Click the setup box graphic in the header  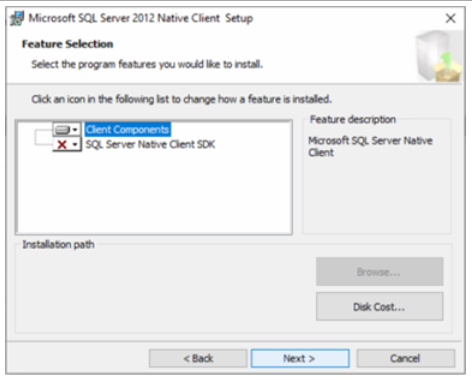439,56
